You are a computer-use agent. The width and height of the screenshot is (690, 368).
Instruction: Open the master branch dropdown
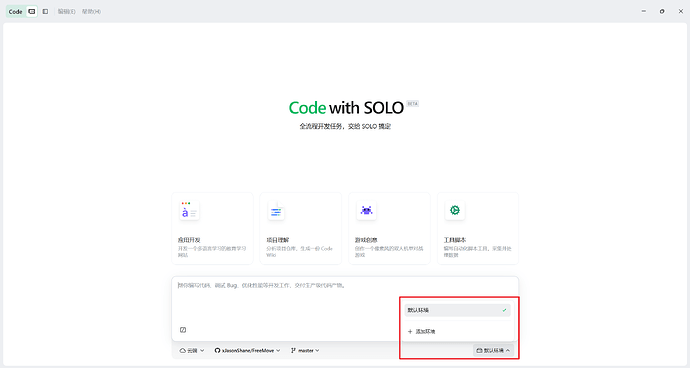coord(305,350)
